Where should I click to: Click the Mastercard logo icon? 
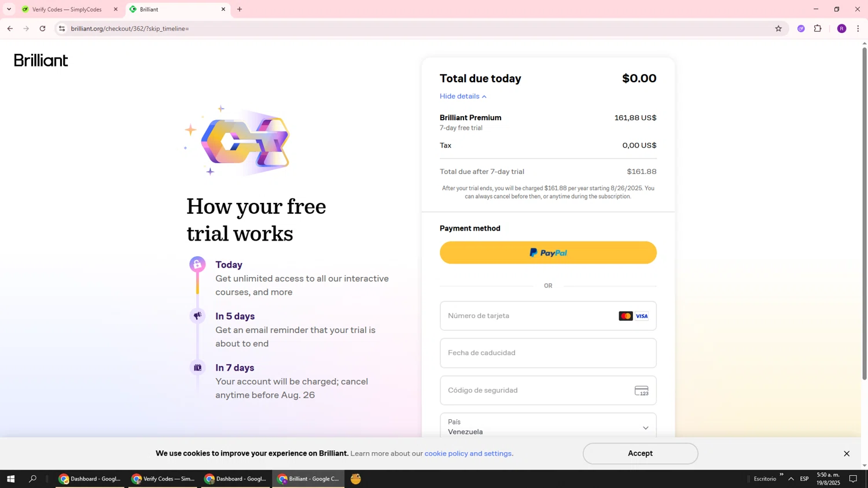626,316
